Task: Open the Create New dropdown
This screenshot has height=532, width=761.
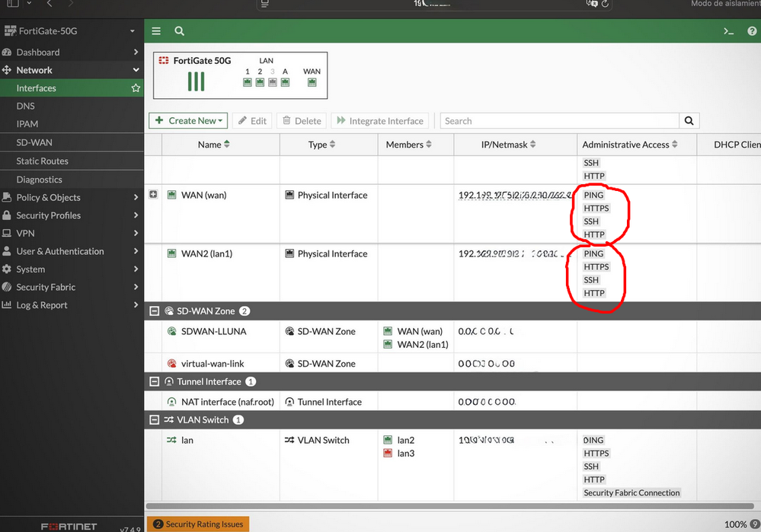Action: [189, 121]
